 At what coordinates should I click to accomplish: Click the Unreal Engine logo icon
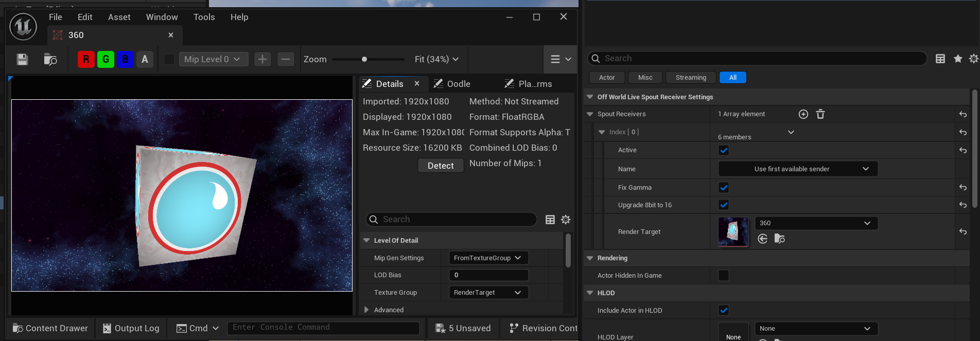(23, 27)
